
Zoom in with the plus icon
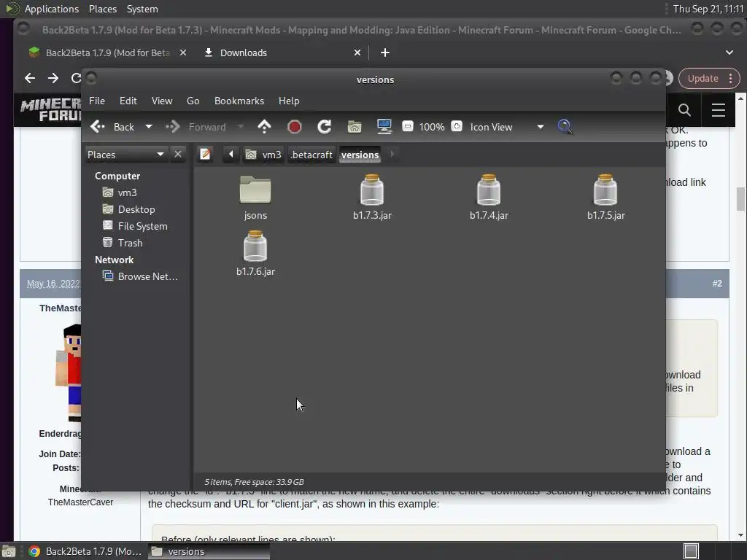457,126
